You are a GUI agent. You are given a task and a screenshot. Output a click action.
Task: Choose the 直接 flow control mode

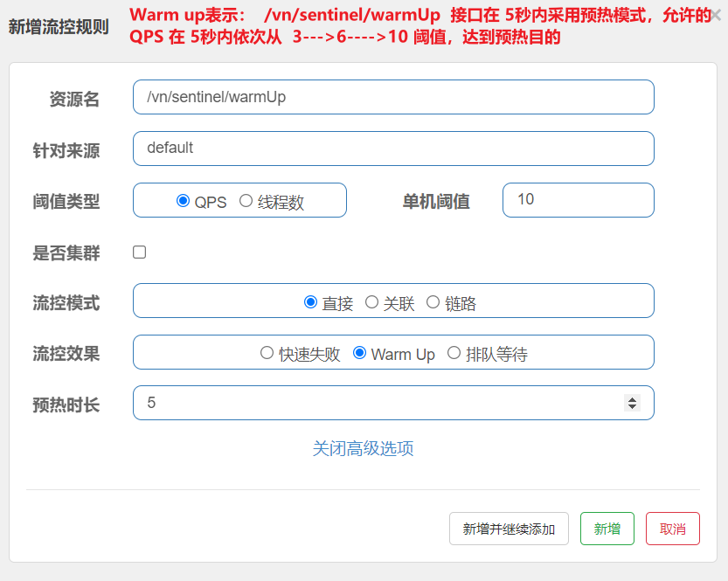pyautogui.click(x=310, y=302)
